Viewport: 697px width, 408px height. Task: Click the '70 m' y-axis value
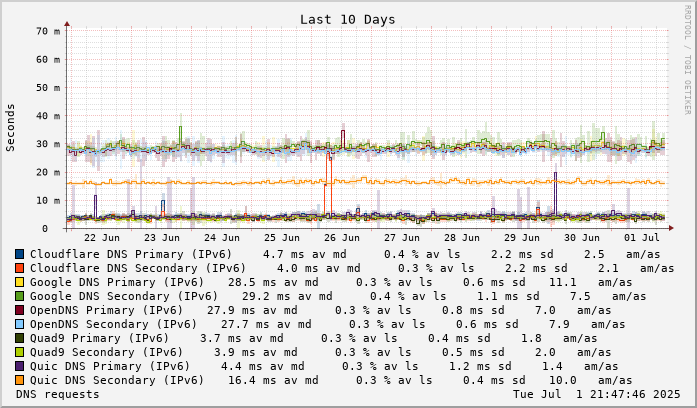pos(48,31)
